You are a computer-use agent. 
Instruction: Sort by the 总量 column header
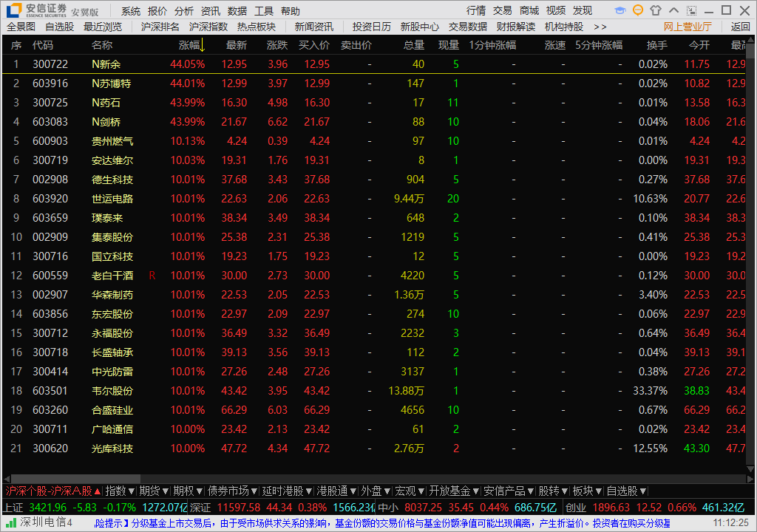tap(414, 45)
